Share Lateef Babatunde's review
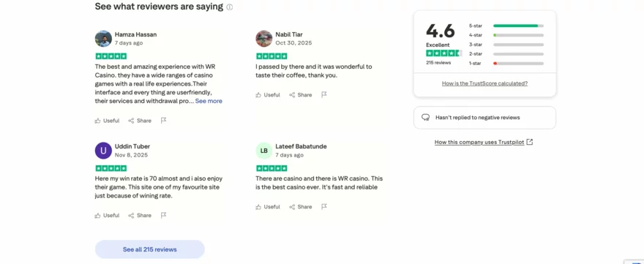Viewport: 644px width, 264px height. [301, 207]
